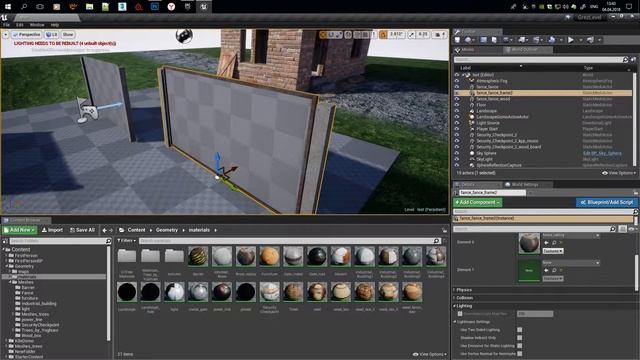Enable Use Emissive for Static Lighting checkbox
This screenshot has width=640, height=360.
[520, 346]
